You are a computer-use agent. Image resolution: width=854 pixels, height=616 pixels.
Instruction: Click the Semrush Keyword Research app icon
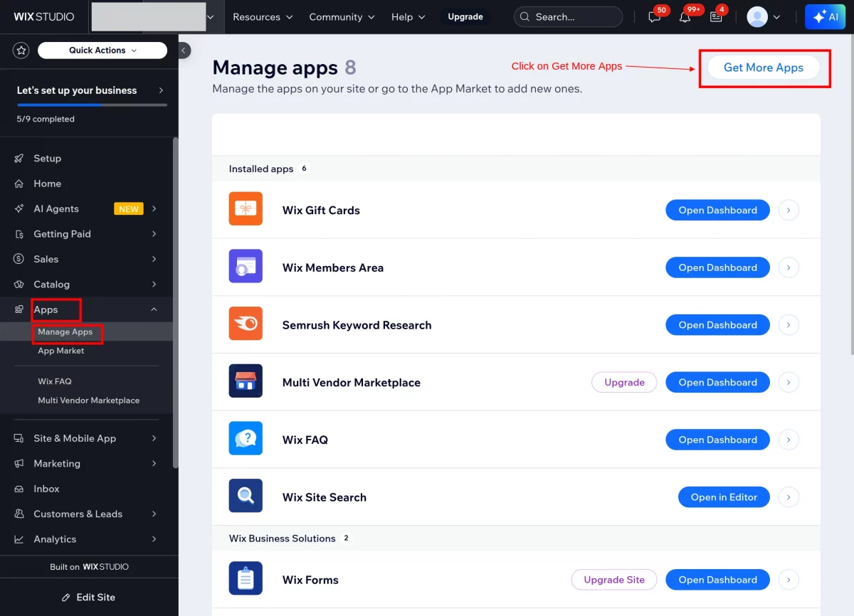246,324
